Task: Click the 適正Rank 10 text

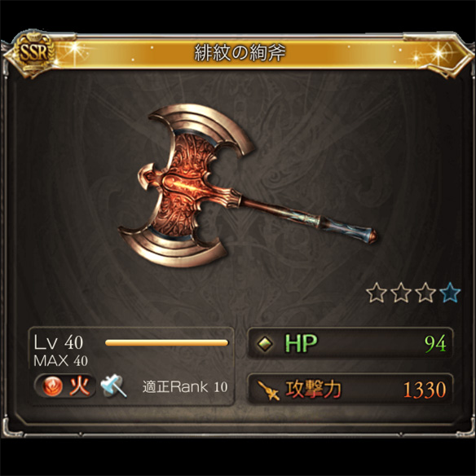Action: click(x=185, y=386)
